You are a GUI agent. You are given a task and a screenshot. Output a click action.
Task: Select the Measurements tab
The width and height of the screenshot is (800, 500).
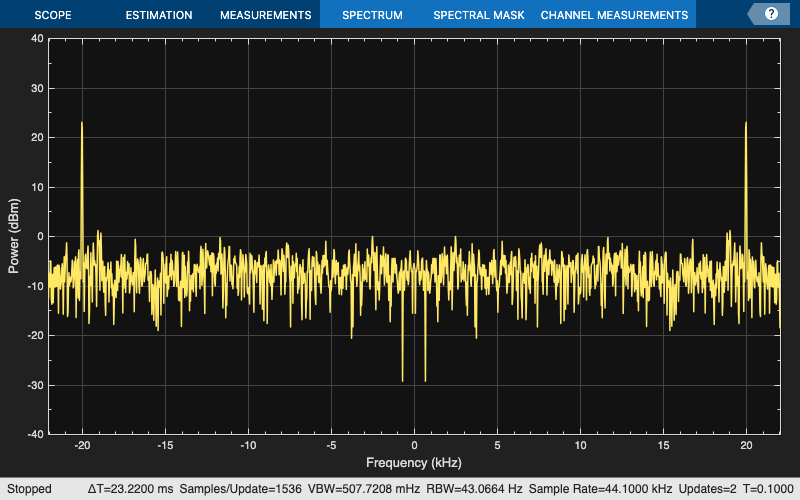265,15
